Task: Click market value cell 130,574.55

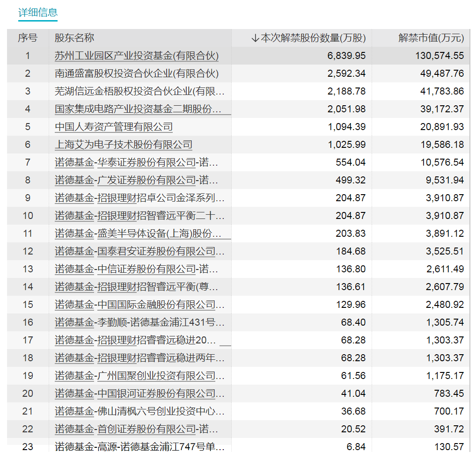Action: point(439,56)
